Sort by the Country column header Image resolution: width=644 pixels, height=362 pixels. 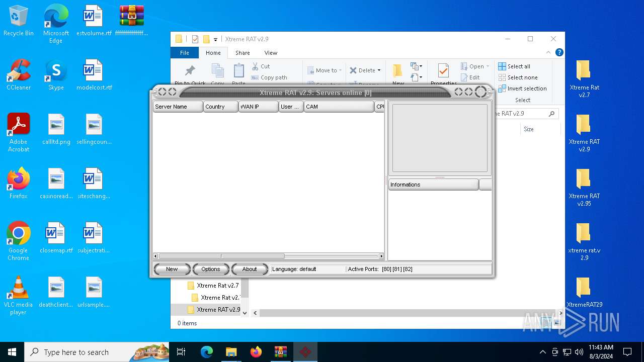pyautogui.click(x=221, y=107)
